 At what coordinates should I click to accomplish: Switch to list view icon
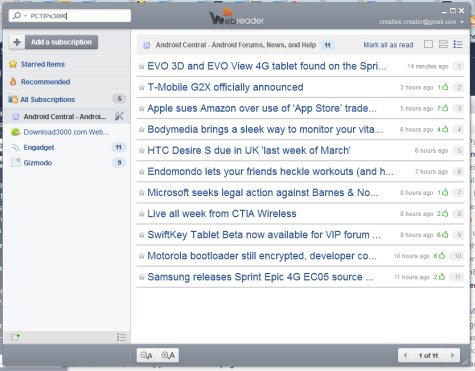pos(458,44)
